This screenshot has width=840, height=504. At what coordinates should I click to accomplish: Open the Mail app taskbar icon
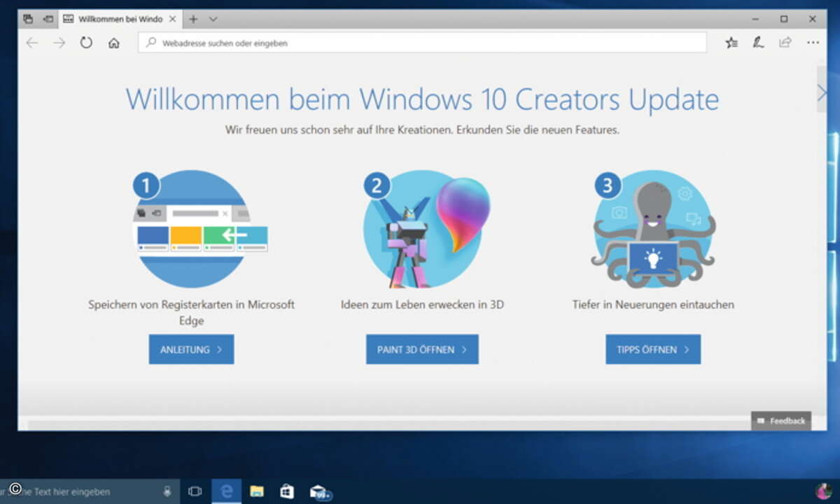[319, 491]
